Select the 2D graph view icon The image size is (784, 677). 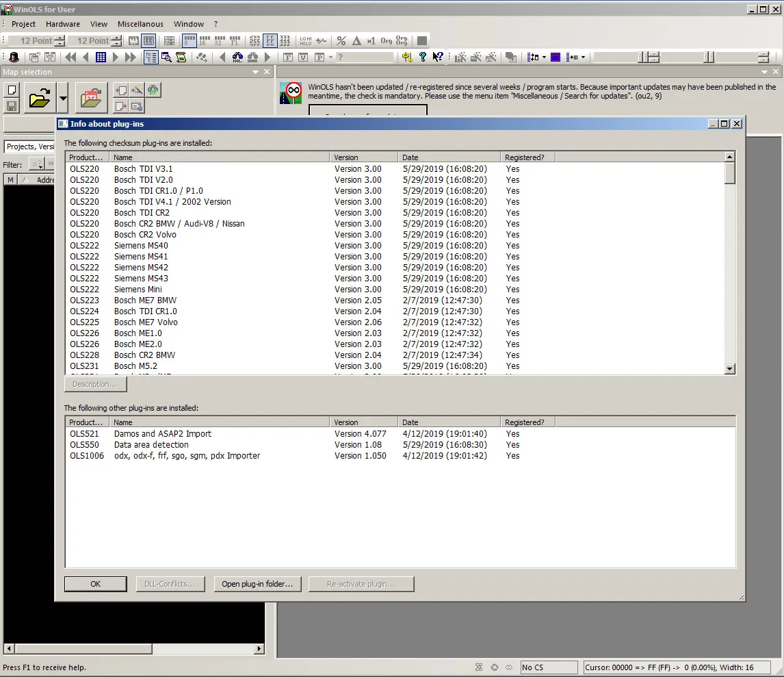133,41
